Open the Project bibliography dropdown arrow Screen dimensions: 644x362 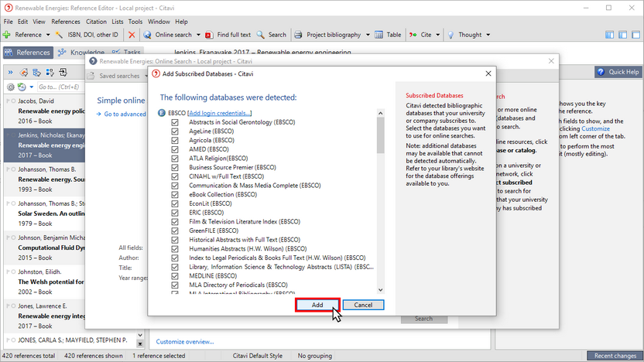coord(368,35)
